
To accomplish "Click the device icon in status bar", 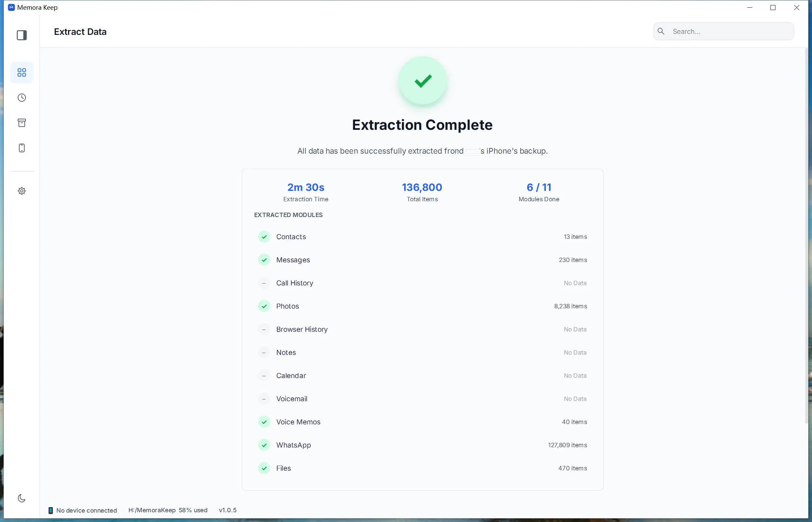I will click(51, 511).
